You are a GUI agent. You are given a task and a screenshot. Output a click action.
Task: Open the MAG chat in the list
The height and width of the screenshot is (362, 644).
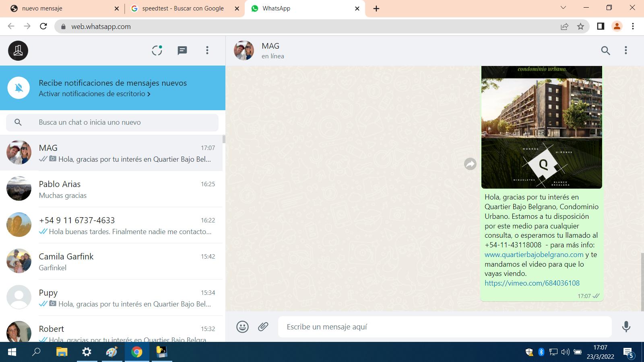tap(111, 153)
